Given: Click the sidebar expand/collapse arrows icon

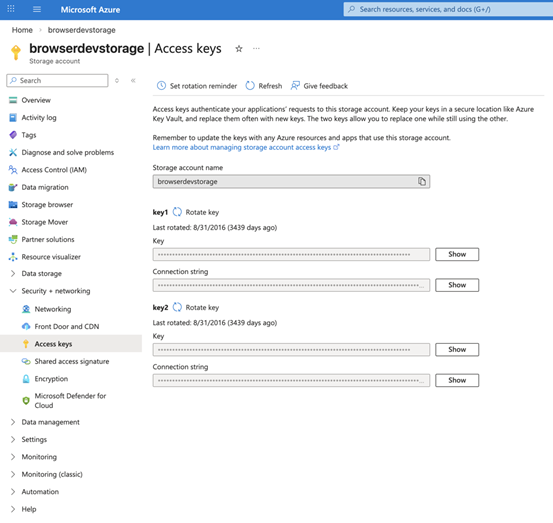Looking at the screenshot, I should 117,80.
